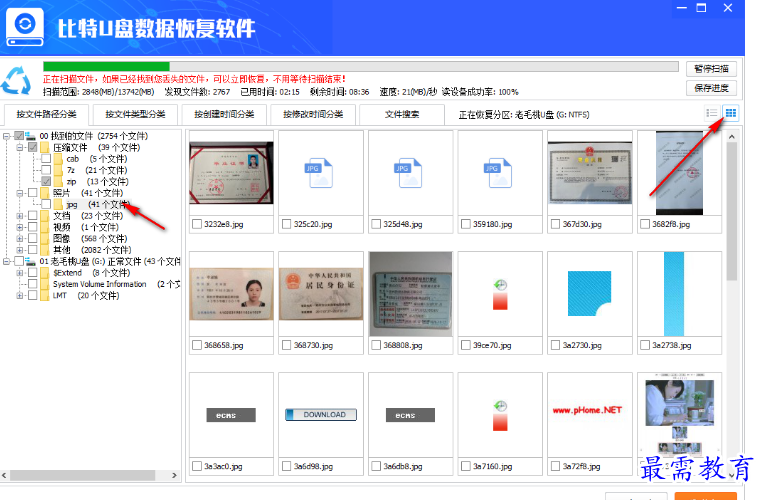Click the 01 老毛桃U盘 drive icon
The width and height of the screenshot is (762, 500).
(x=31, y=261)
